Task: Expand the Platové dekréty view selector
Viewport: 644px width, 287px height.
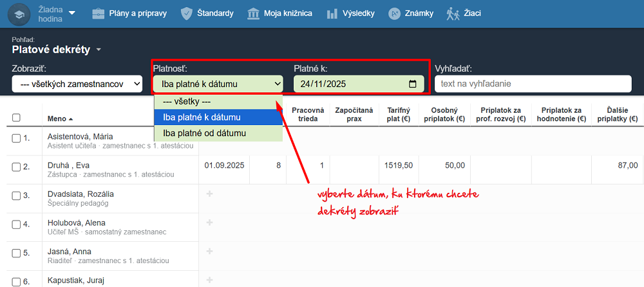Action: tap(99, 50)
